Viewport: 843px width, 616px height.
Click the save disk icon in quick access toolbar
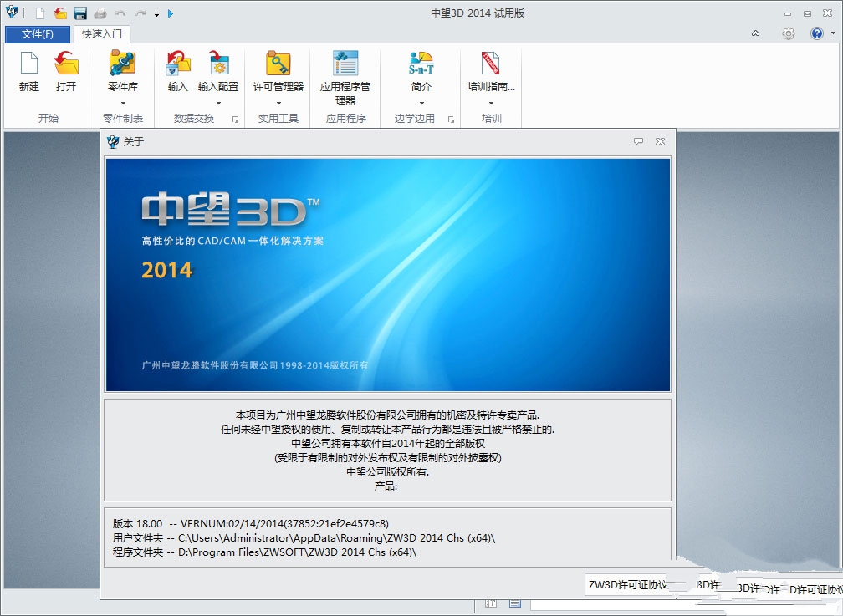point(80,13)
